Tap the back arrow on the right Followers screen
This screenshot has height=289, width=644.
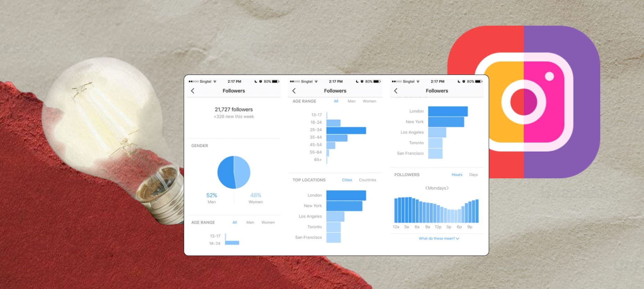pyautogui.click(x=396, y=91)
